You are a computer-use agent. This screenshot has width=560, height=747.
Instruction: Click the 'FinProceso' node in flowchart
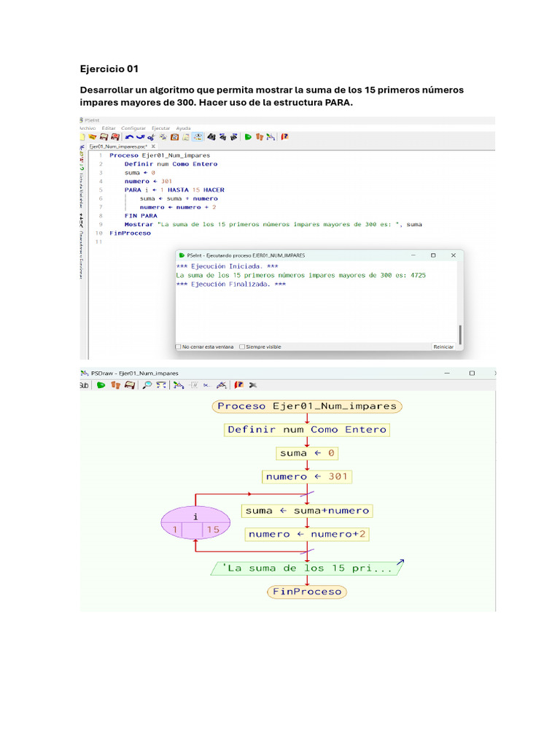[307, 592]
